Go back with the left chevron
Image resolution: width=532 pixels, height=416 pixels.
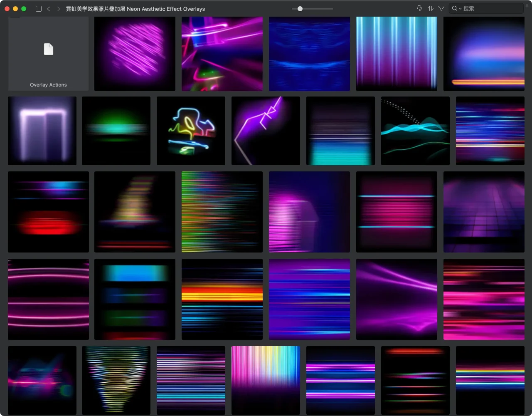tap(49, 8)
